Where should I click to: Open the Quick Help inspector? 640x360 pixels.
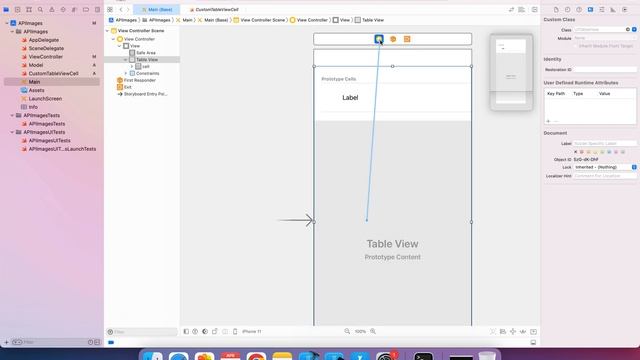pos(579,9)
